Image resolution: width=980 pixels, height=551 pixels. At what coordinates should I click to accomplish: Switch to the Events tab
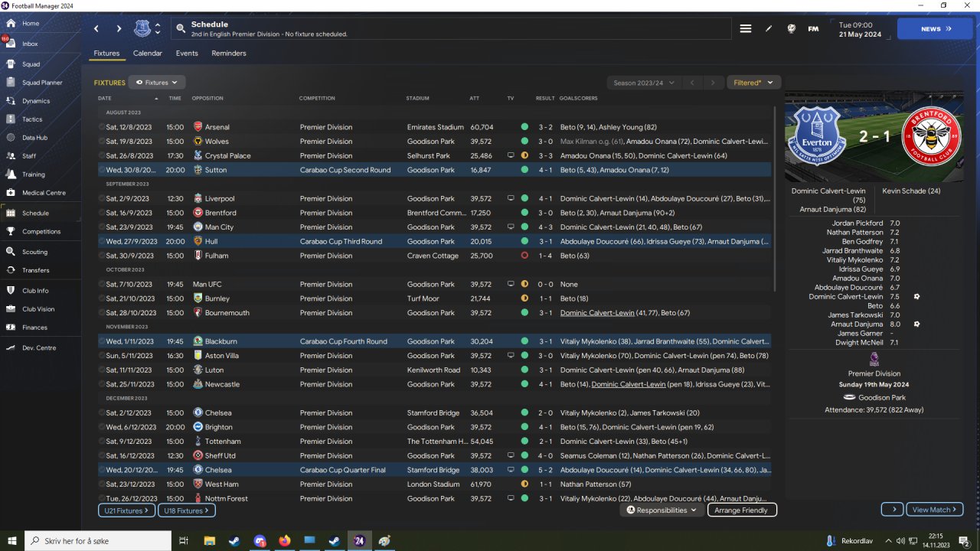click(x=187, y=54)
